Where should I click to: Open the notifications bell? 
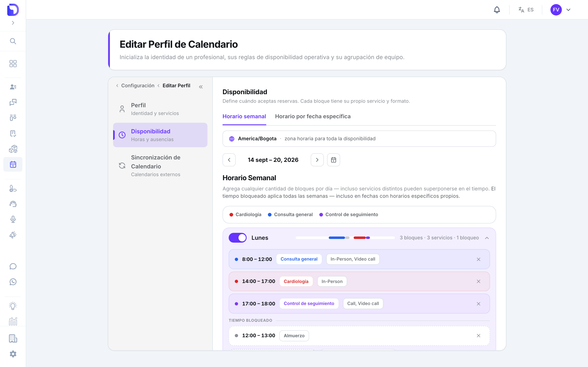(497, 10)
